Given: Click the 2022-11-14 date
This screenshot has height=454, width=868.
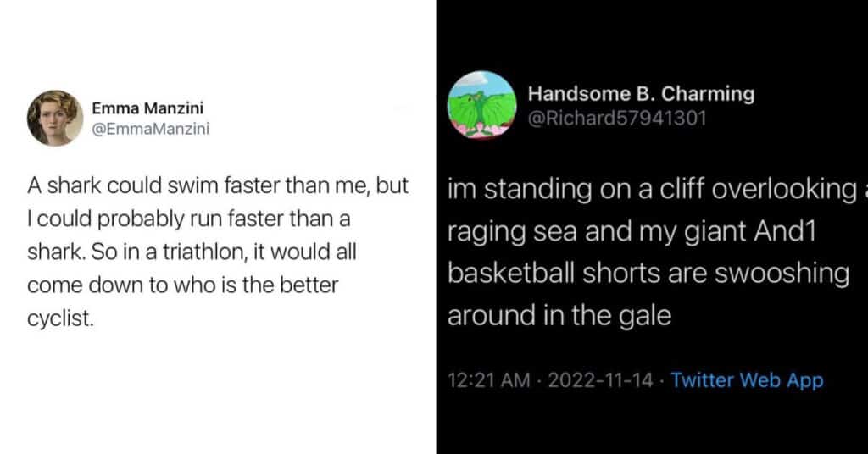Looking at the screenshot, I should coord(601,380).
